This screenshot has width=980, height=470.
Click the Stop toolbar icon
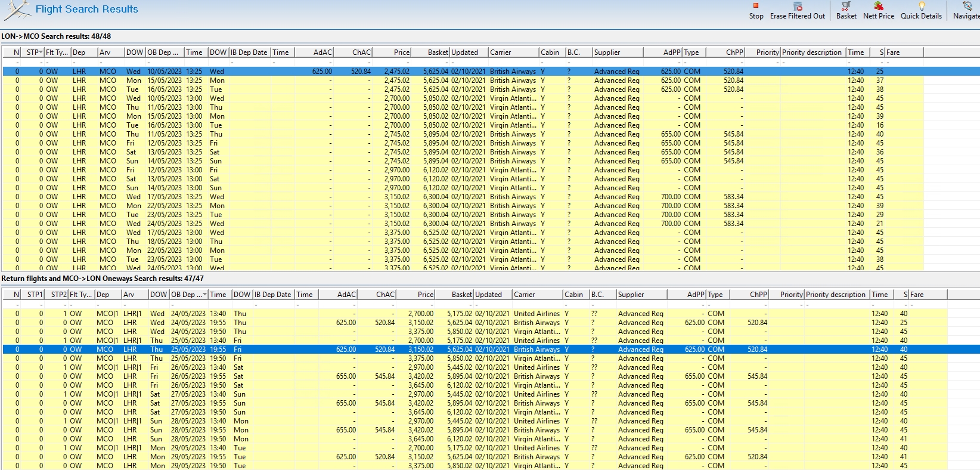[x=756, y=6]
